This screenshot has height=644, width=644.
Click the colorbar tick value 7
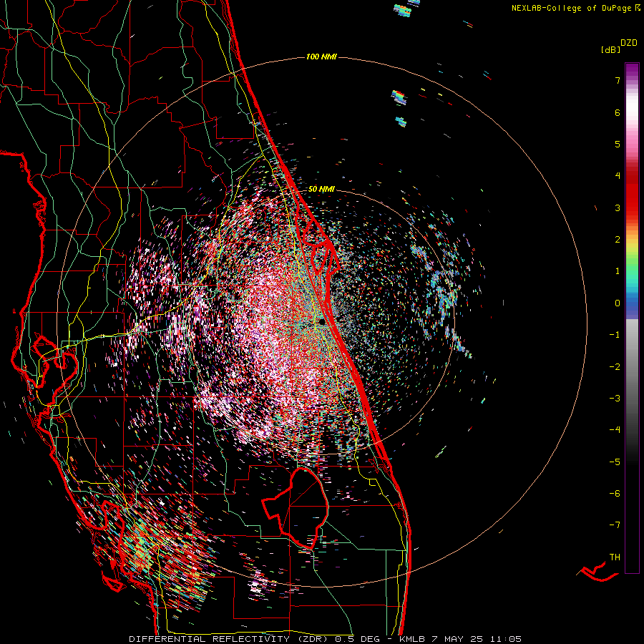click(x=618, y=80)
